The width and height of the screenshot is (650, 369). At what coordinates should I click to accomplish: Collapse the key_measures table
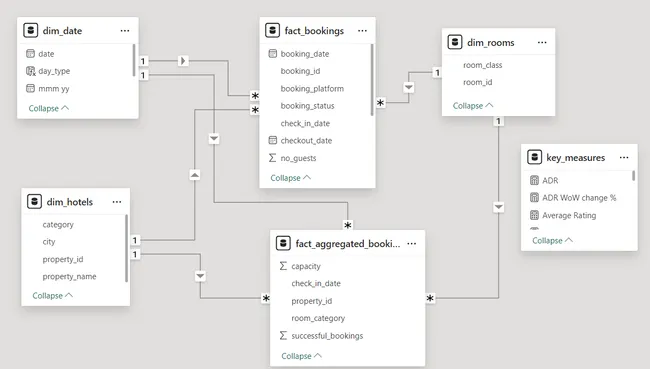coord(552,240)
